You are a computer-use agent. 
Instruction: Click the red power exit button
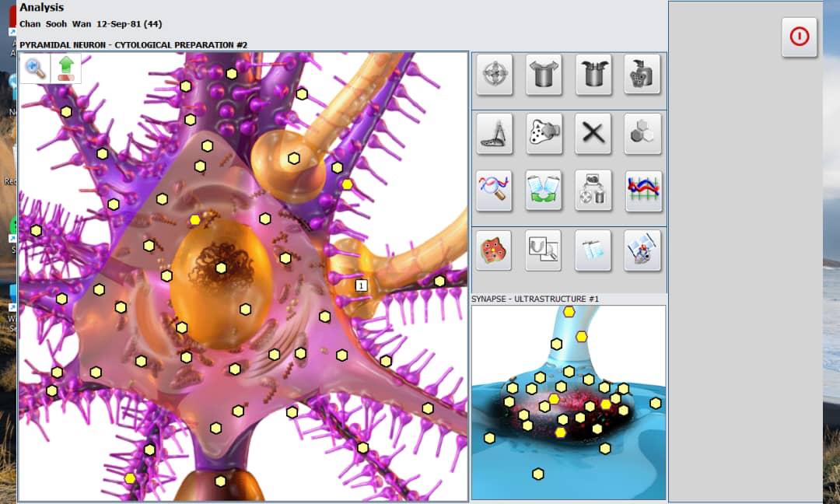799,37
